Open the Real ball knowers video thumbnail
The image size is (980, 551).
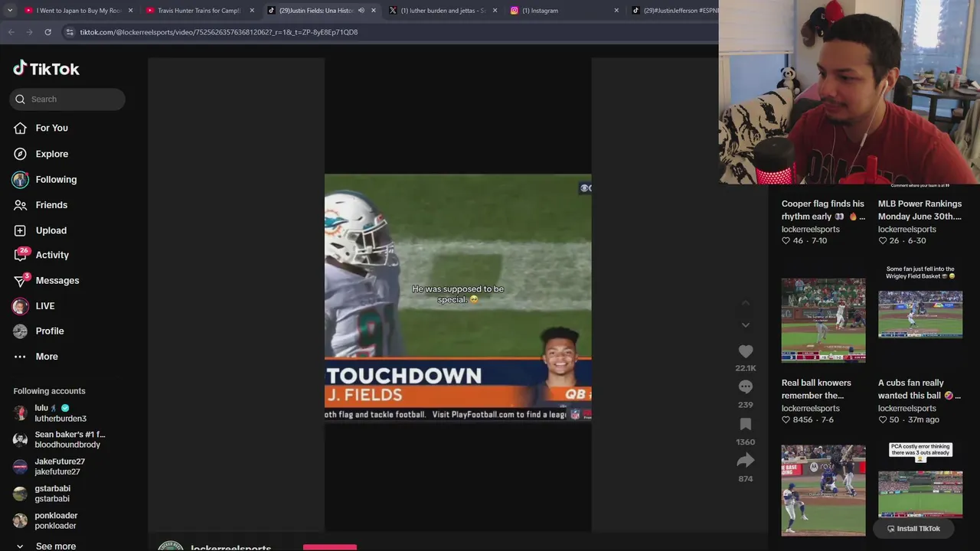823,321
